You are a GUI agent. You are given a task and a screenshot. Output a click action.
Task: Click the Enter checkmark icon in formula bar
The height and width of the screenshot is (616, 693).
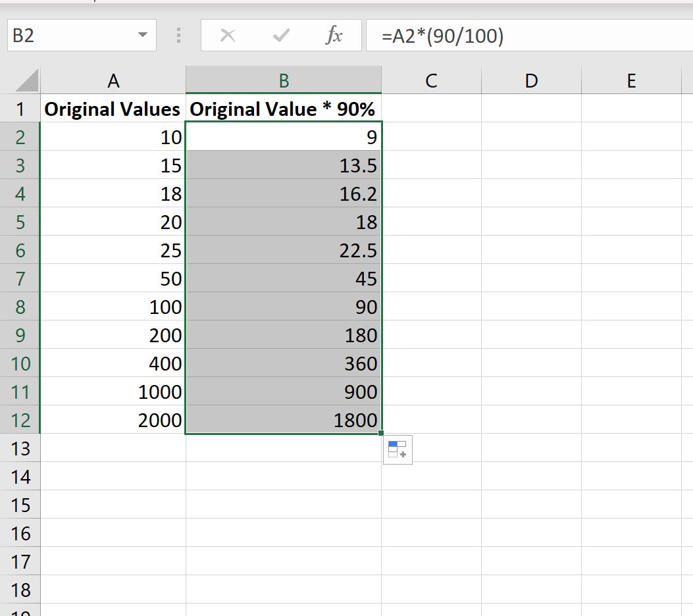[281, 36]
